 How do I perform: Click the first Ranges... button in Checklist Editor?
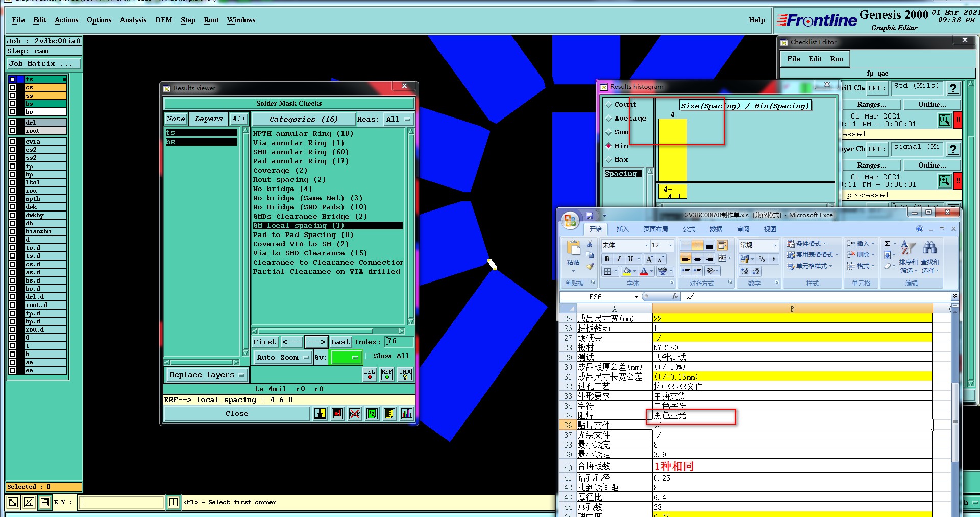tap(872, 105)
